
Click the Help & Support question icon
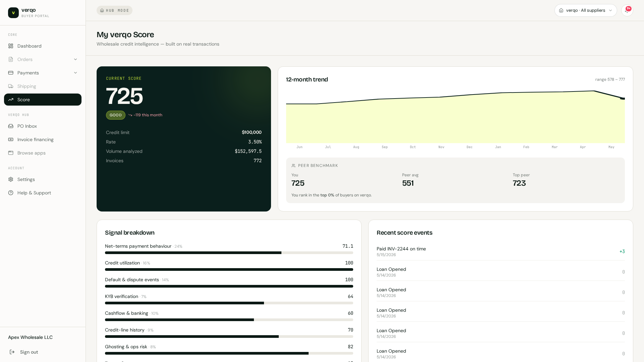point(11,193)
